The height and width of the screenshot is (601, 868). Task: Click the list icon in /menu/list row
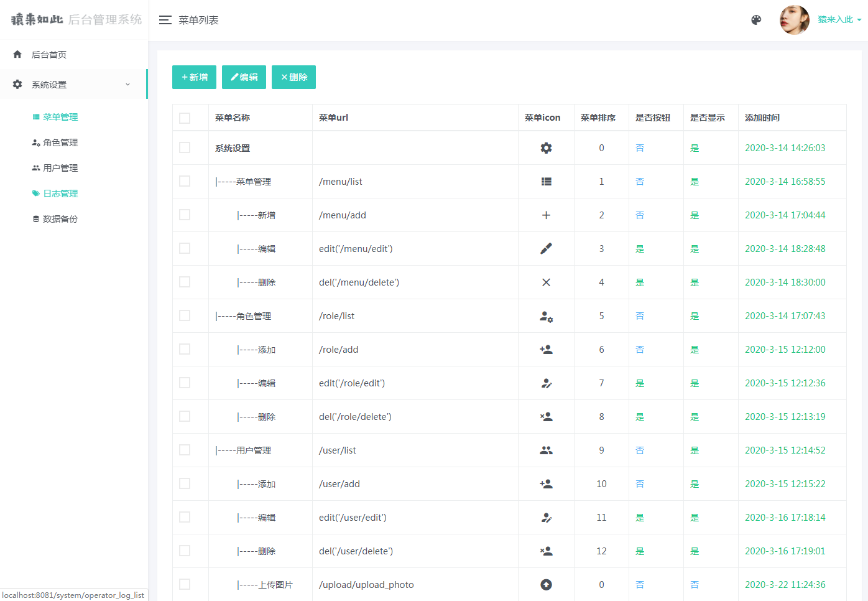tap(546, 182)
